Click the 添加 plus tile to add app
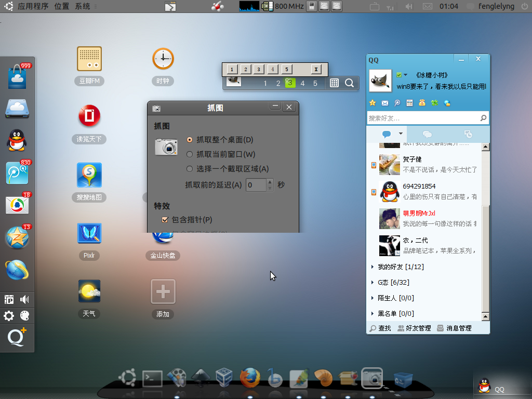 163,291
